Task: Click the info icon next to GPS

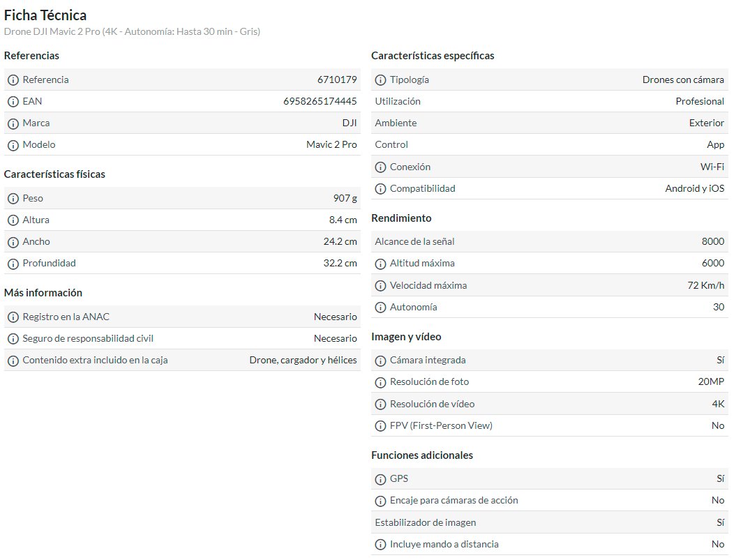Action: 380,479
